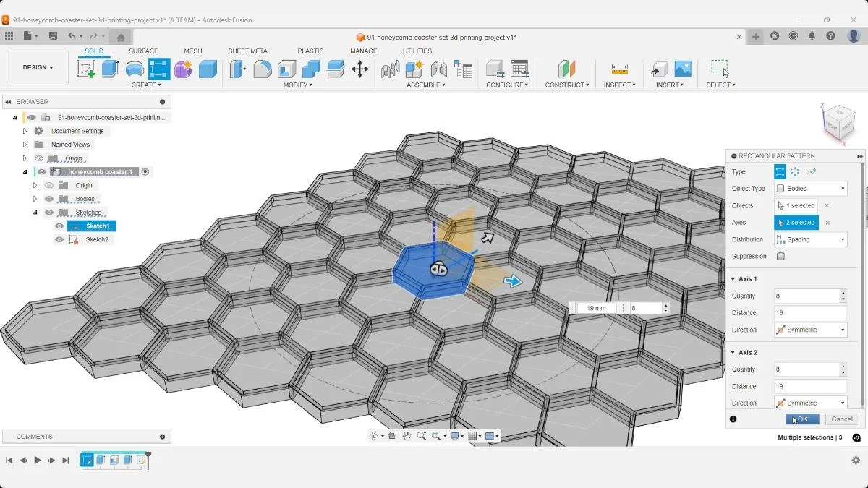The height and width of the screenshot is (488, 868).
Task: Expand the Bodies folder in the browser
Action: 34,198
